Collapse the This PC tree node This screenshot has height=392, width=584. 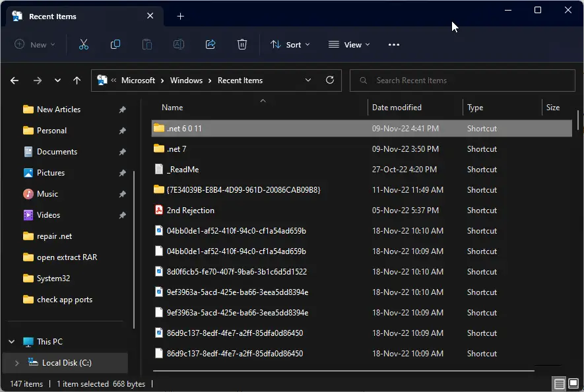(11, 342)
